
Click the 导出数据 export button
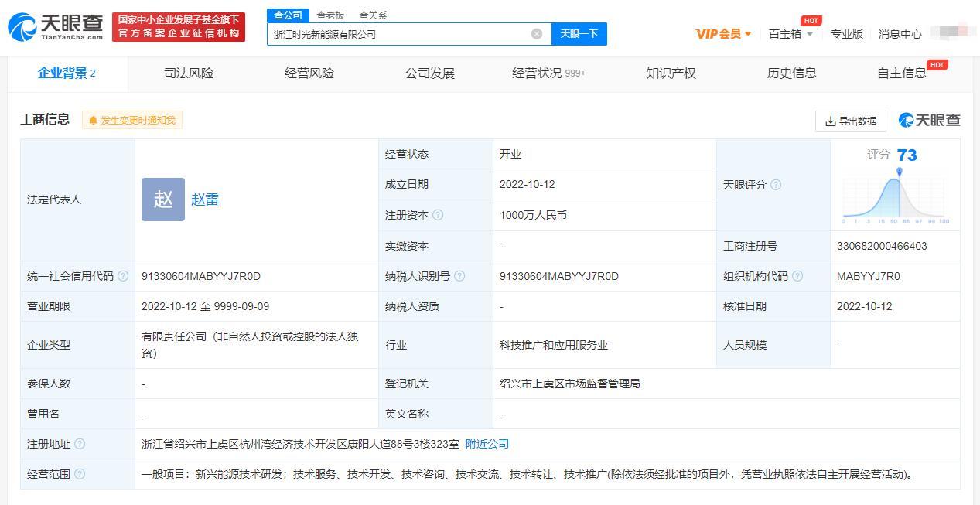pos(851,121)
